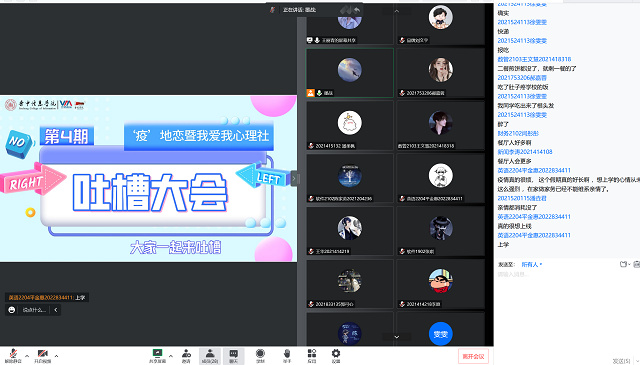Collapse the participant gallery with side handle
Viewport: 640px width, 365px height.
tap(293, 178)
